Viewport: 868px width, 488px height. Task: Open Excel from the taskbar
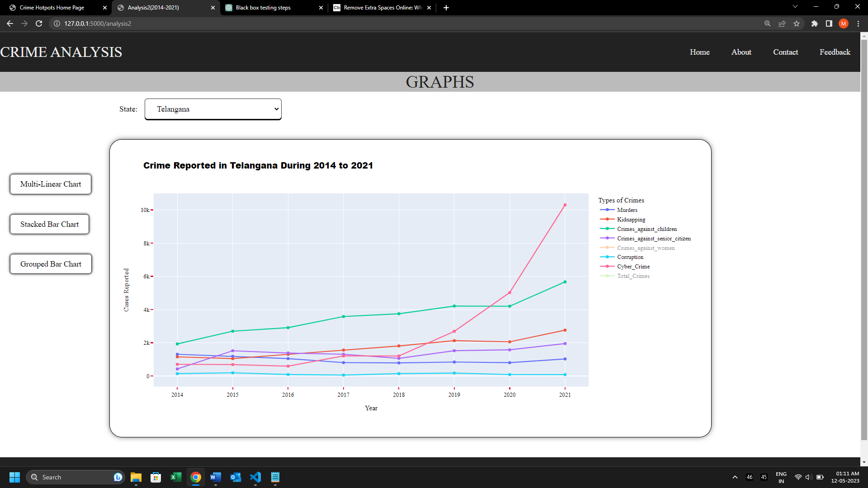175,477
